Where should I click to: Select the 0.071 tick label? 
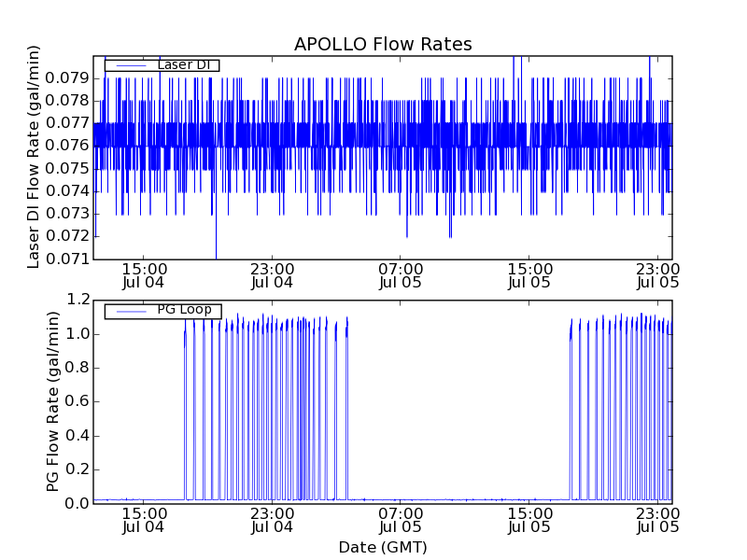point(67,259)
